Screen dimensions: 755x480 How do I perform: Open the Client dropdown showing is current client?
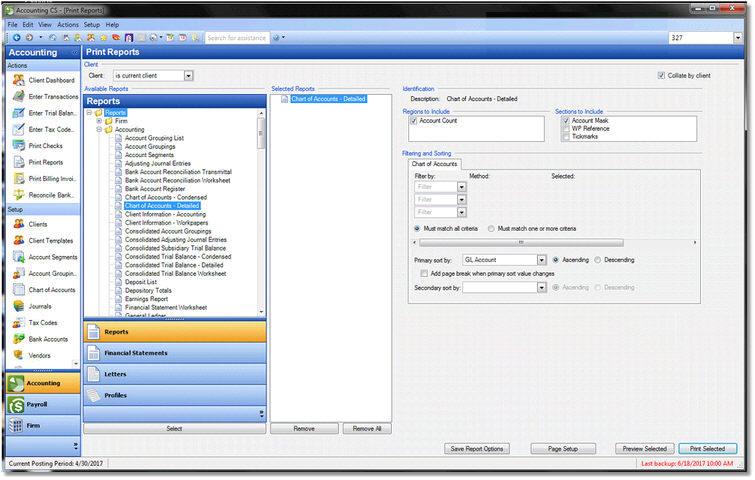(188, 76)
